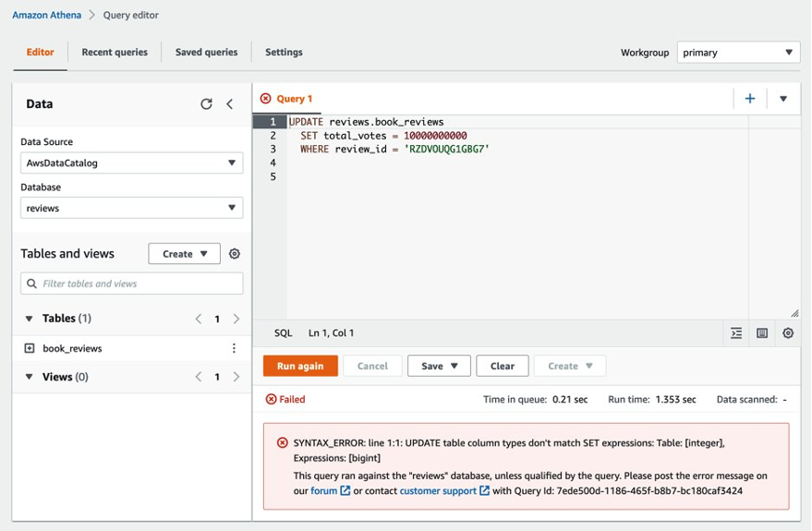Viewport: 812px width, 531px height.
Task: Collapse the Views section
Action: pos(29,377)
